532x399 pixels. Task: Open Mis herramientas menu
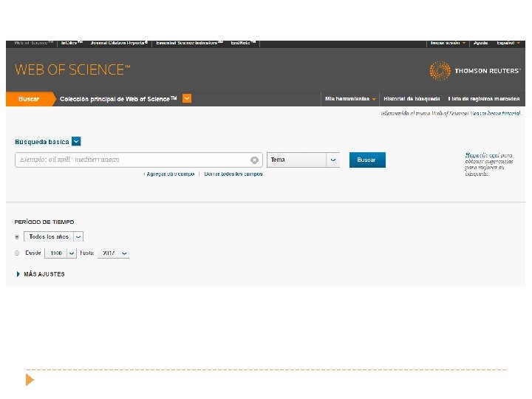point(350,99)
